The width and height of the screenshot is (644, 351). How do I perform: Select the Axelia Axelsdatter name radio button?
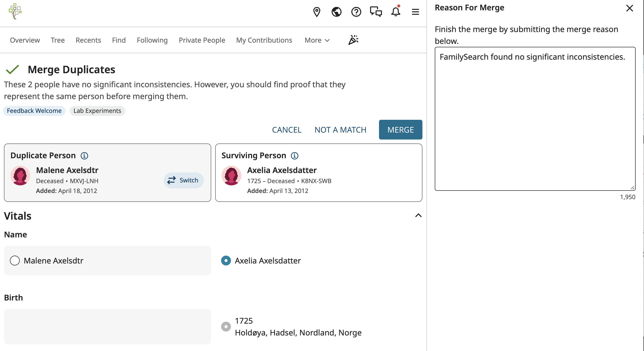(226, 261)
